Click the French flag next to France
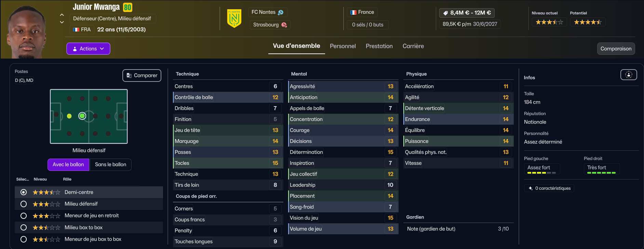Screen dimensions: 644x249 click(353, 12)
